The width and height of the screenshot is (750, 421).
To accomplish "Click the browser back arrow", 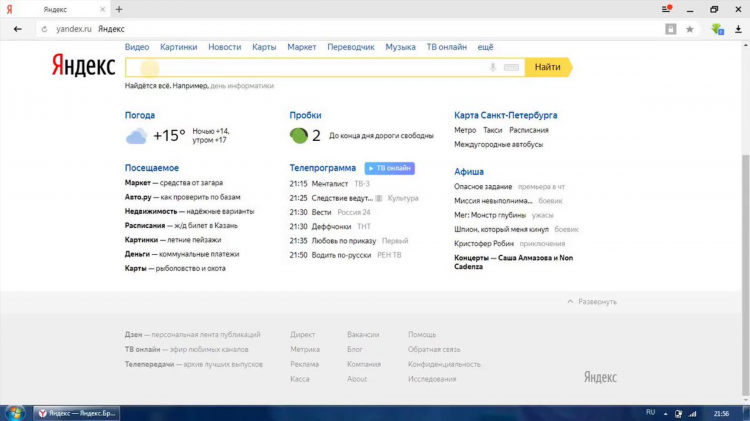I will [18, 29].
